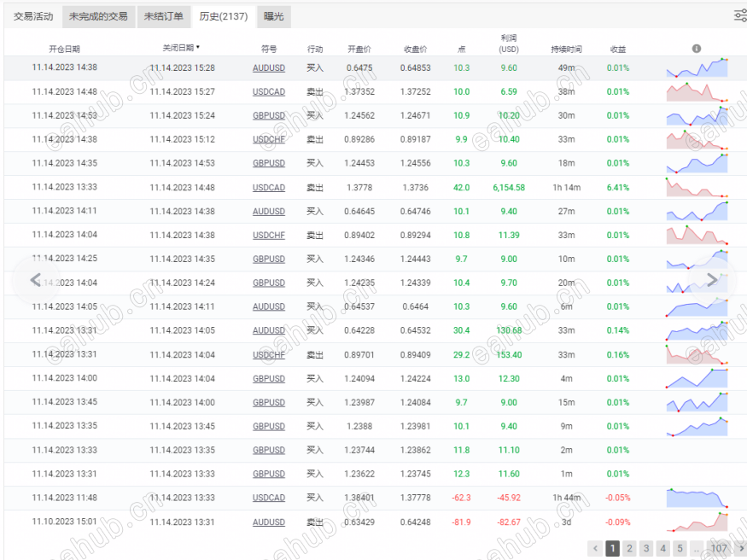Switch to the 交易活动 tab

33,17
